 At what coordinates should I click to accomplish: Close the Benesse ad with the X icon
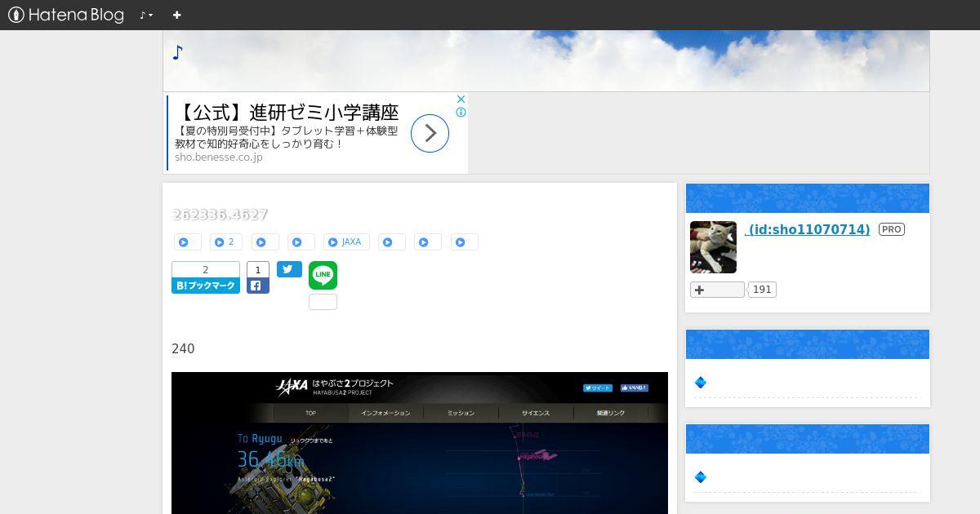[x=461, y=100]
